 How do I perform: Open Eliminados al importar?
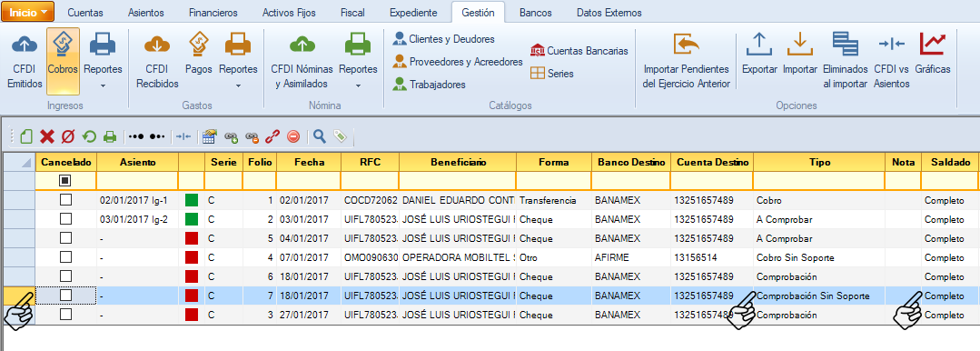(845, 61)
